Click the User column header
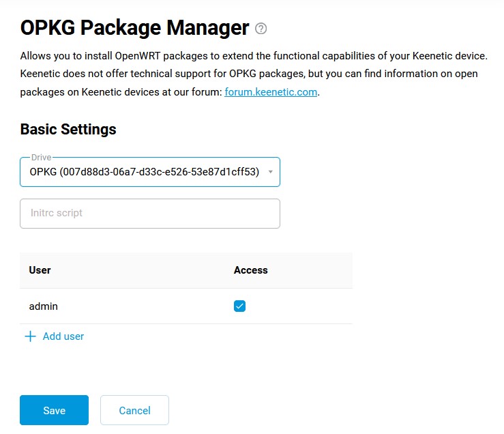The width and height of the screenshot is (504, 434). coord(40,270)
